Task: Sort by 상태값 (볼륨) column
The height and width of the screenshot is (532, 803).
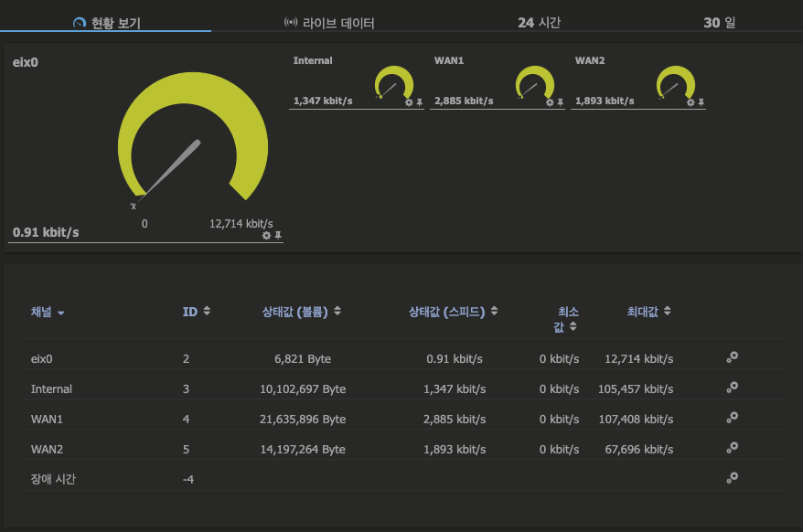Action: [301, 312]
